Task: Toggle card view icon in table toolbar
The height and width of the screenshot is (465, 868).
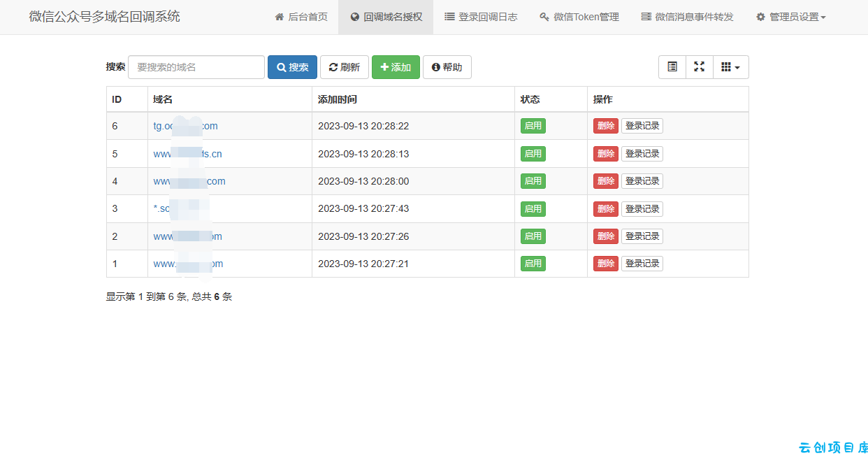Action: [x=672, y=67]
